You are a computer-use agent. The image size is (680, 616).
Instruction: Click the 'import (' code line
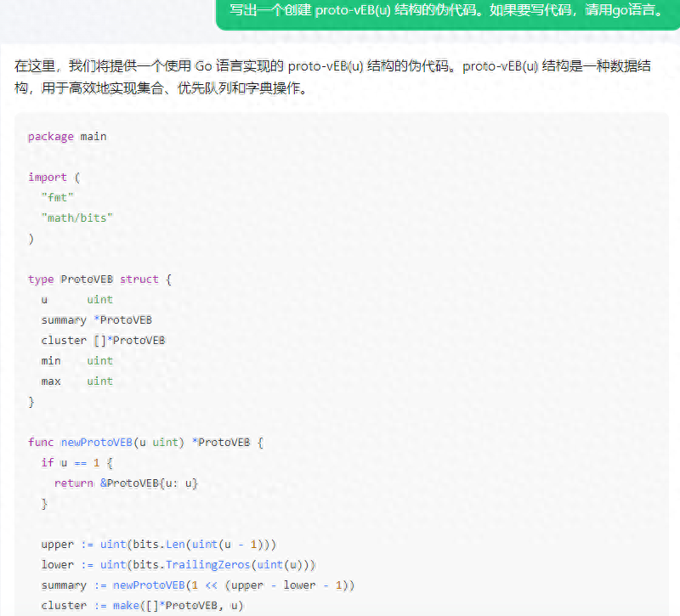54,178
